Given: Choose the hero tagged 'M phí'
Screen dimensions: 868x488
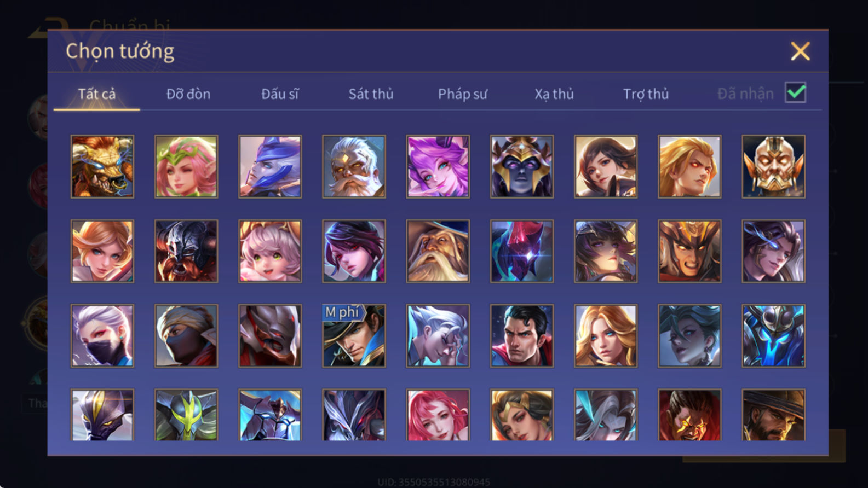Looking at the screenshot, I should pyautogui.click(x=354, y=336).
